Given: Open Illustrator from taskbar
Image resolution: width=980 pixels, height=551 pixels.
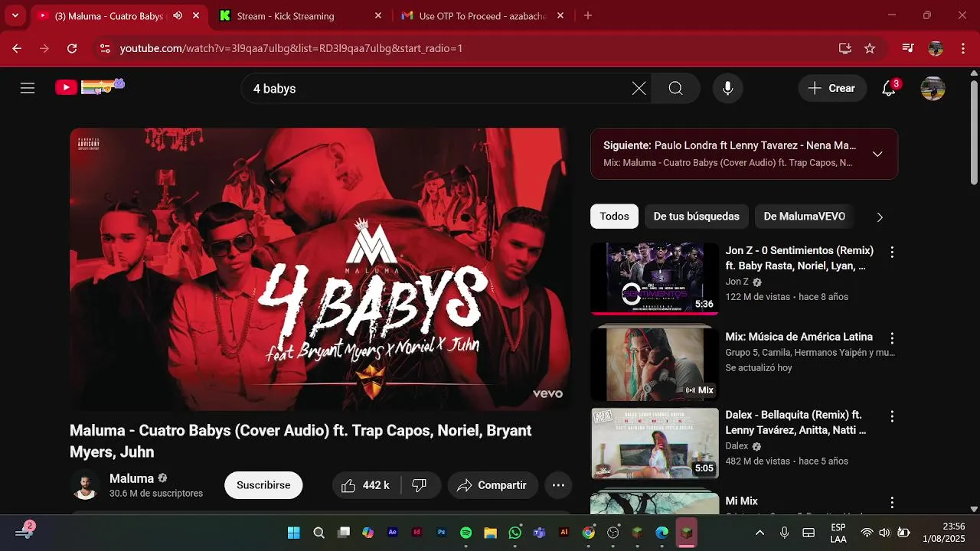Looking at the screenshot, I should (563, 533).
